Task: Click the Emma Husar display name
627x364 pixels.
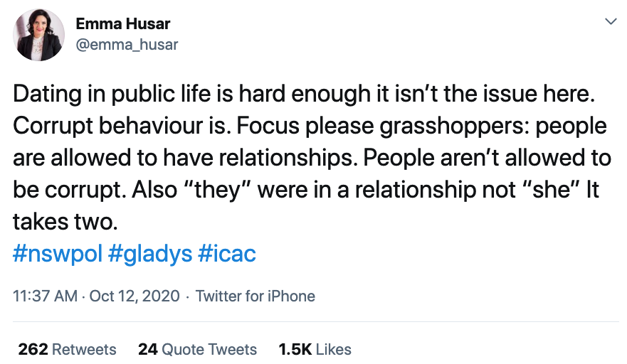Action: (x=123, y=25)
